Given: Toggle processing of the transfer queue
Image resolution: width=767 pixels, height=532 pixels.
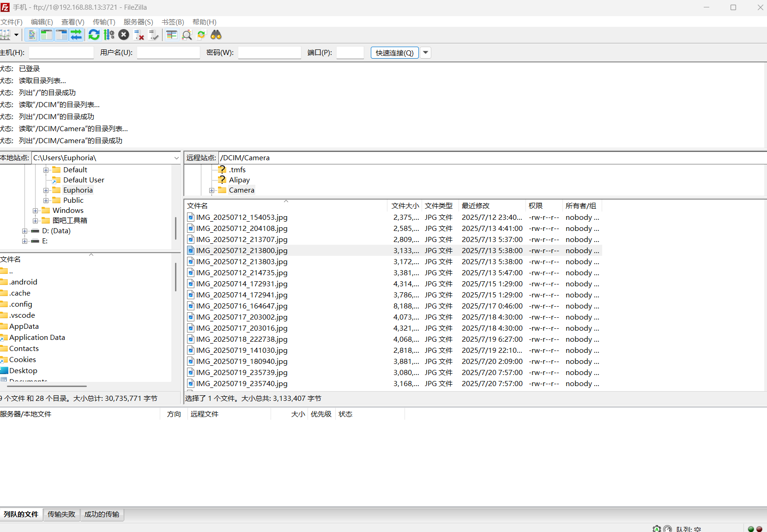Looking at the screenshot, I should click(109, 35).
